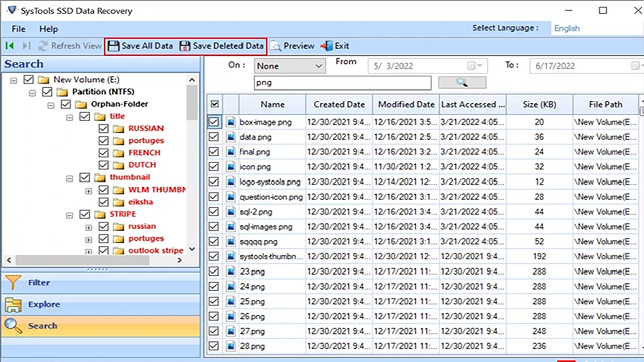This screenshot has height=362, width=644.
Task: Select the russian folder under STRIPE
Action: [x=142, y=226]
